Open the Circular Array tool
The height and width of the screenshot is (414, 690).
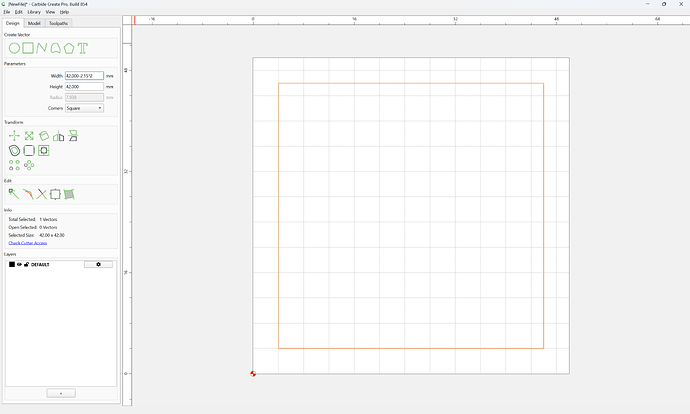pos(29,165)
